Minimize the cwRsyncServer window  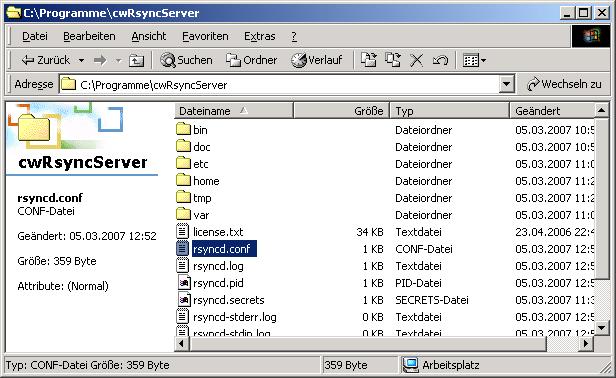pos(567,13)
